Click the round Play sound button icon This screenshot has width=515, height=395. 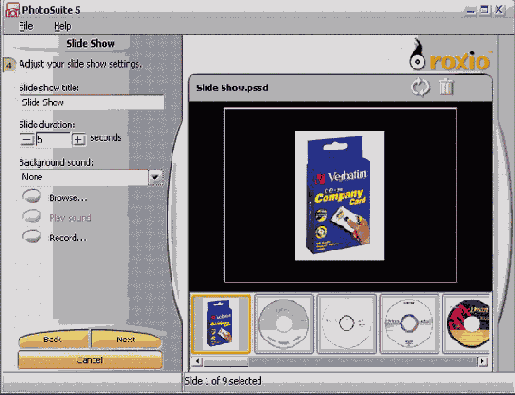(32, 216)
